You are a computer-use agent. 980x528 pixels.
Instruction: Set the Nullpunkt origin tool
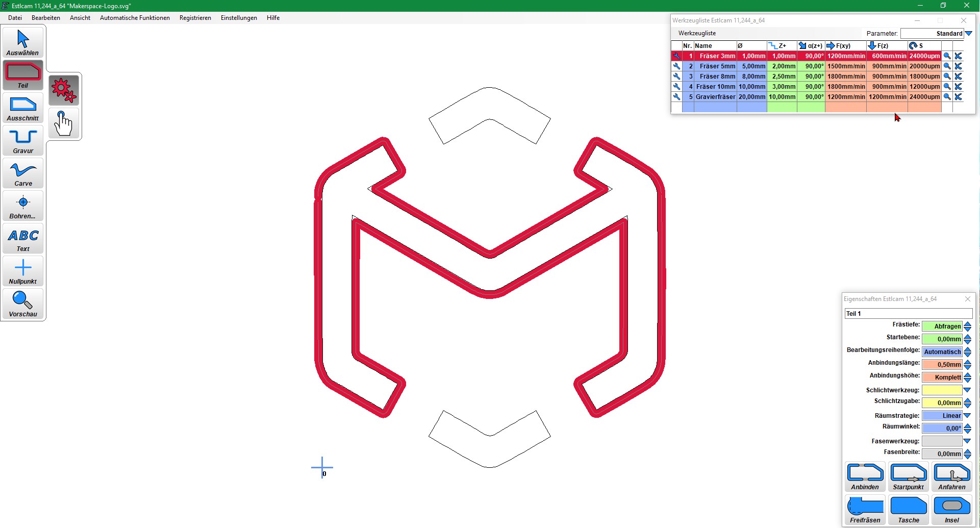(23, 271)
